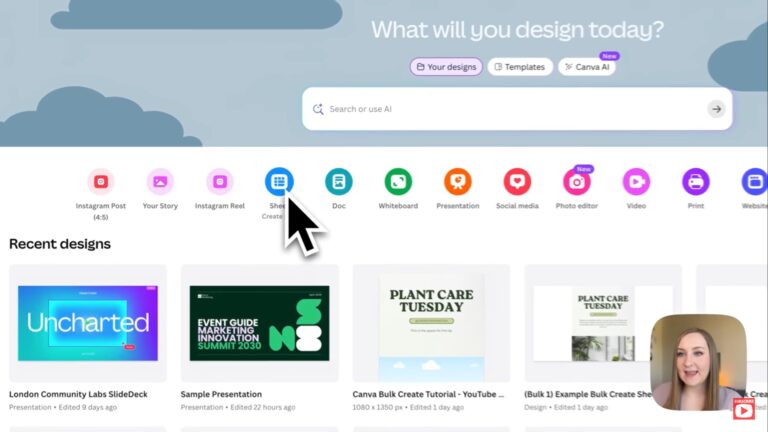
Task: Select the Your Story icon
Action: point(160,182)
